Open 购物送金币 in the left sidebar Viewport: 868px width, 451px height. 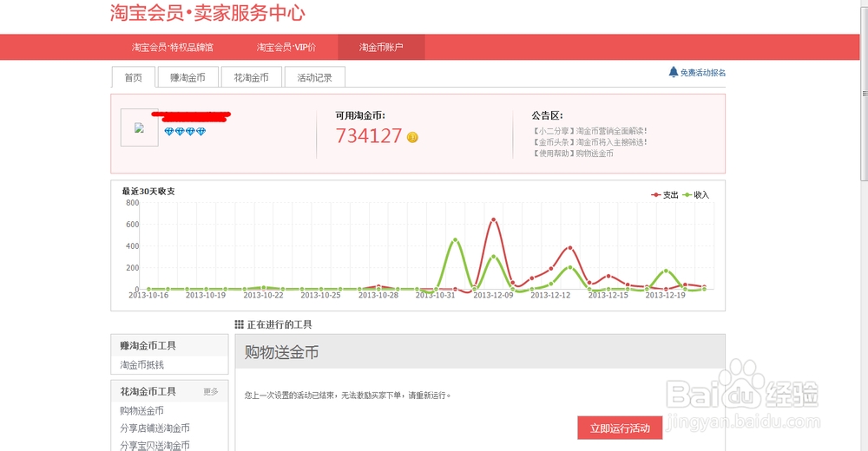[x=141, y=410]
